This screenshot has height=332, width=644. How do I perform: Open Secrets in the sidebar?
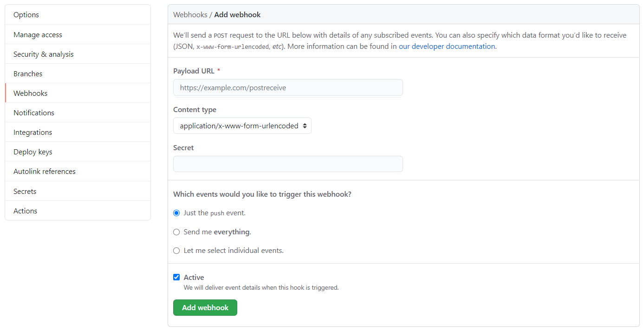(78, 191)
